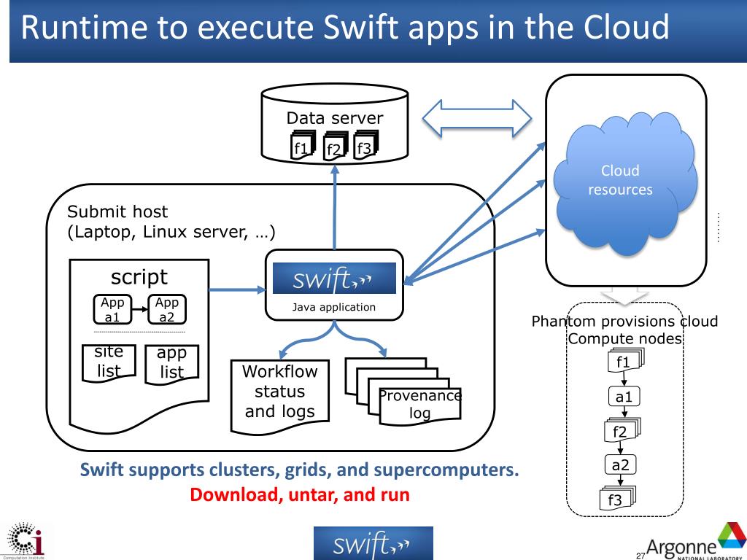Screen dimensions: 747x560
Task: Click the double-headed arrow beside Data server
Action: pos(477,118)
